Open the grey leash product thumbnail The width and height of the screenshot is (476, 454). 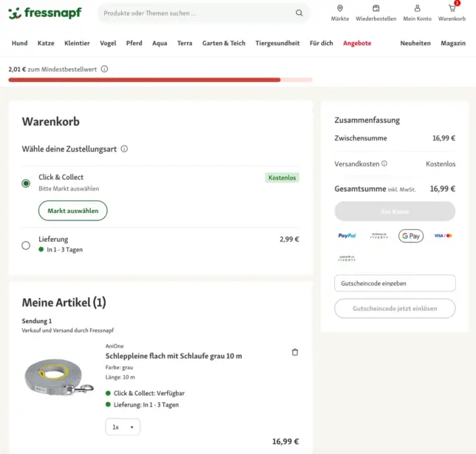coord(59,377)
